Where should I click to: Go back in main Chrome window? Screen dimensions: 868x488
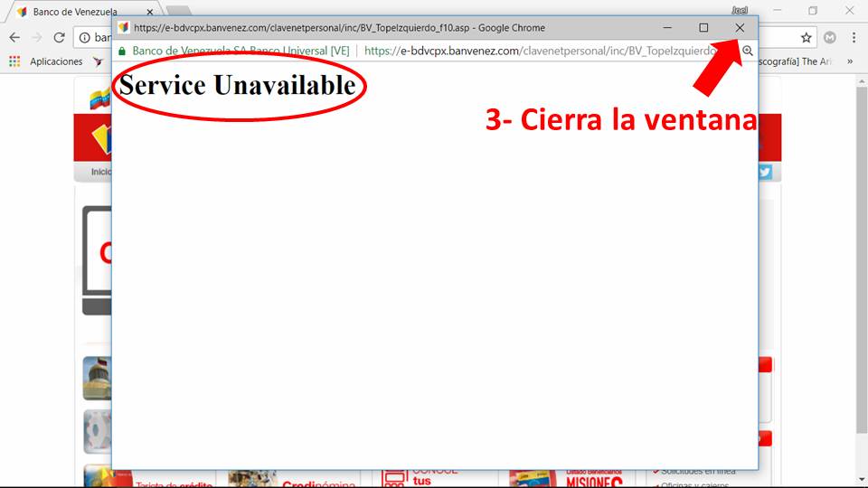click(x=15, y=38)
